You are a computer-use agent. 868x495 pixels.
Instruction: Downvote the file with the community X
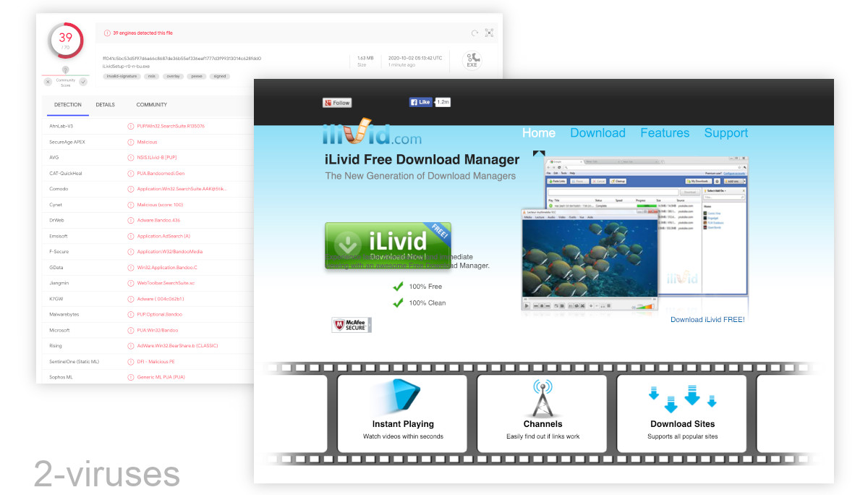(48, 82)
